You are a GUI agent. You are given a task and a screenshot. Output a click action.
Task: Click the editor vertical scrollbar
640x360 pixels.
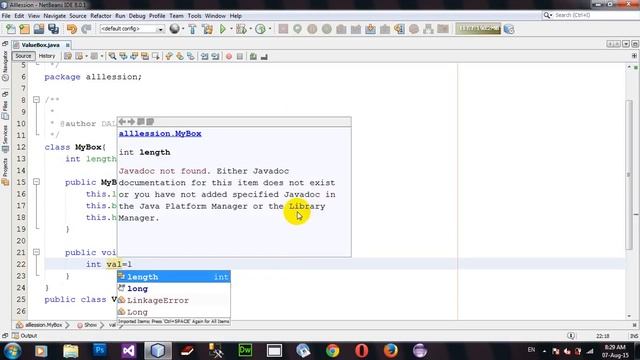point(629,175)
